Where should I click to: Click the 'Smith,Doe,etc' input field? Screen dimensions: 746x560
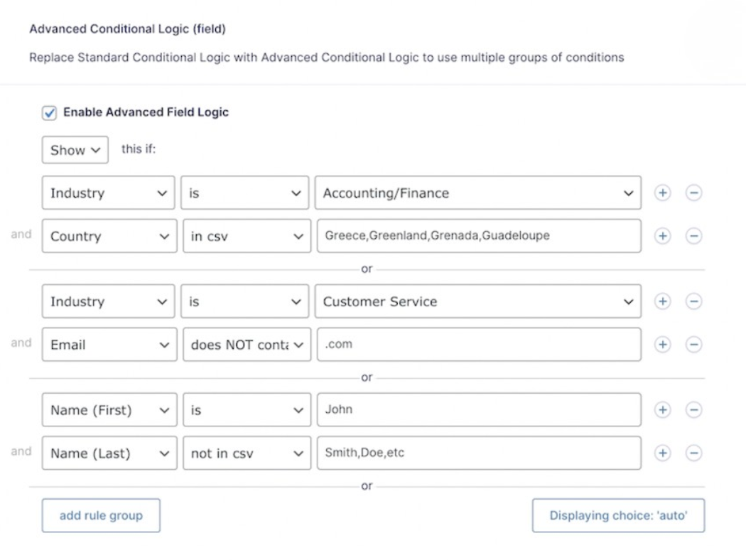point(479,453)
